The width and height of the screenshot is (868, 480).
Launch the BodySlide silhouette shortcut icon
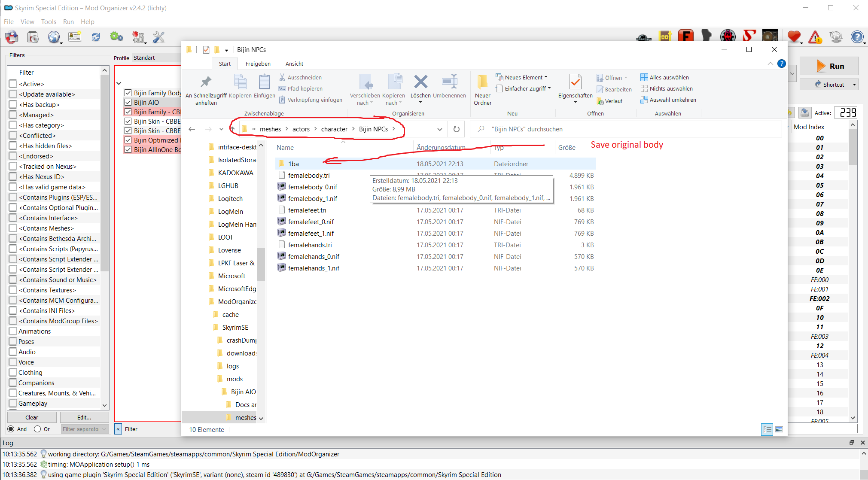pyautogui.click(x=707, y=36)
